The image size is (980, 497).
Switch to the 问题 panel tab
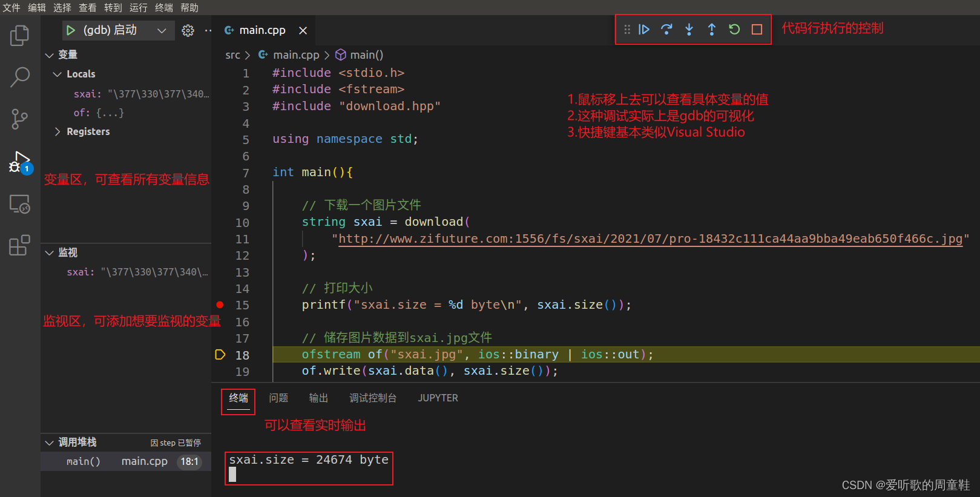pyautogui.click(x=278, y=398)
